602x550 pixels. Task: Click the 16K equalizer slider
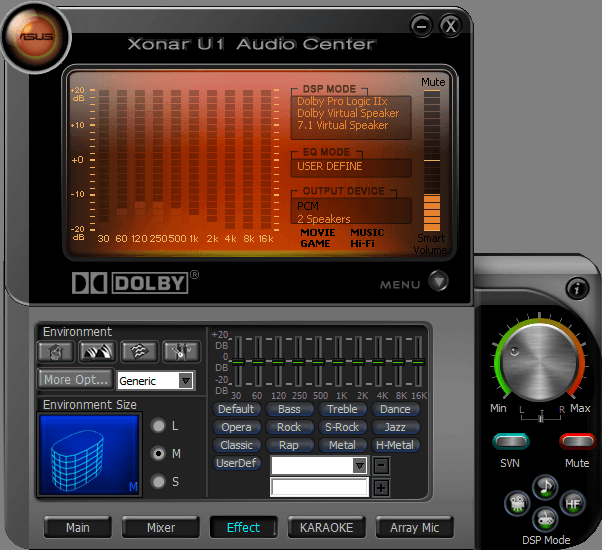coord(418,362)
